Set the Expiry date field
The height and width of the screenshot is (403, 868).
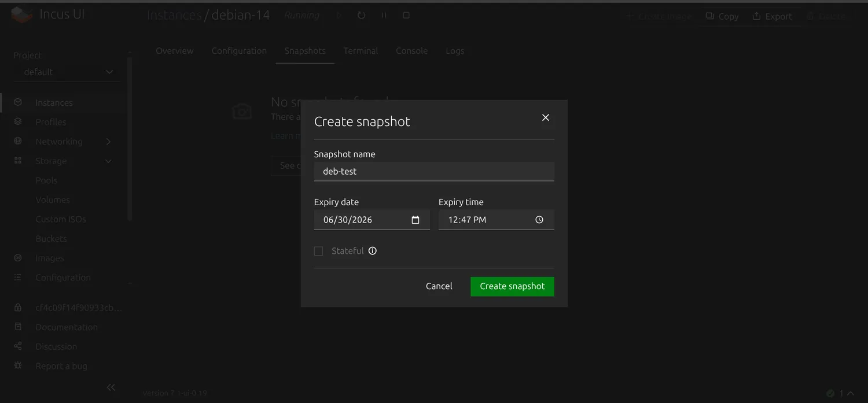tap(372, 220)
